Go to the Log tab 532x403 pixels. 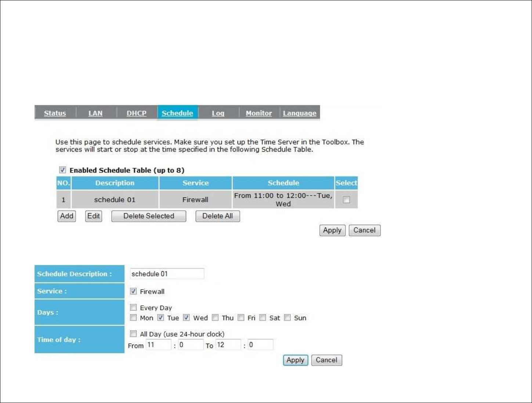tap(218, 113)
